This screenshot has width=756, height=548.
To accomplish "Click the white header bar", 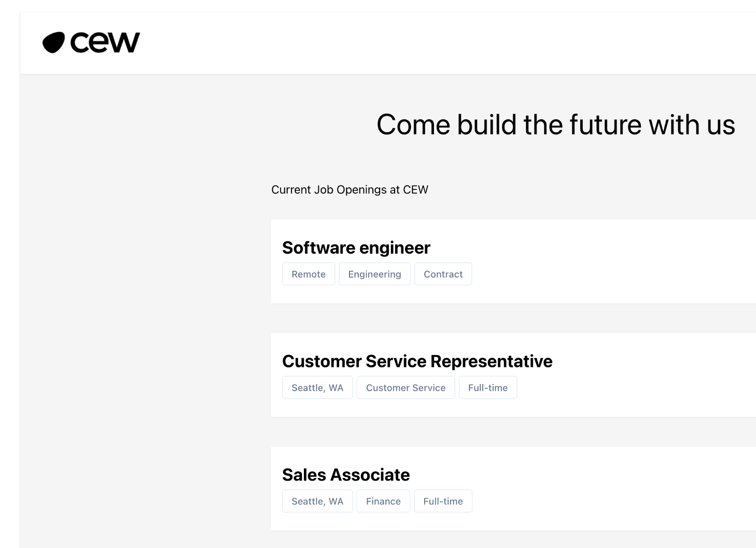I will (x=415, y=43).
